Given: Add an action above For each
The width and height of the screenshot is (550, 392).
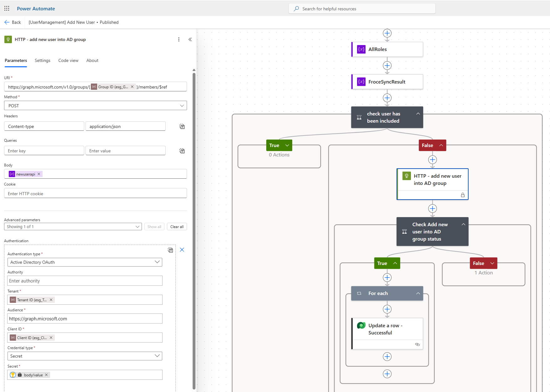Looking at the screenshot, I should point(387,277).
